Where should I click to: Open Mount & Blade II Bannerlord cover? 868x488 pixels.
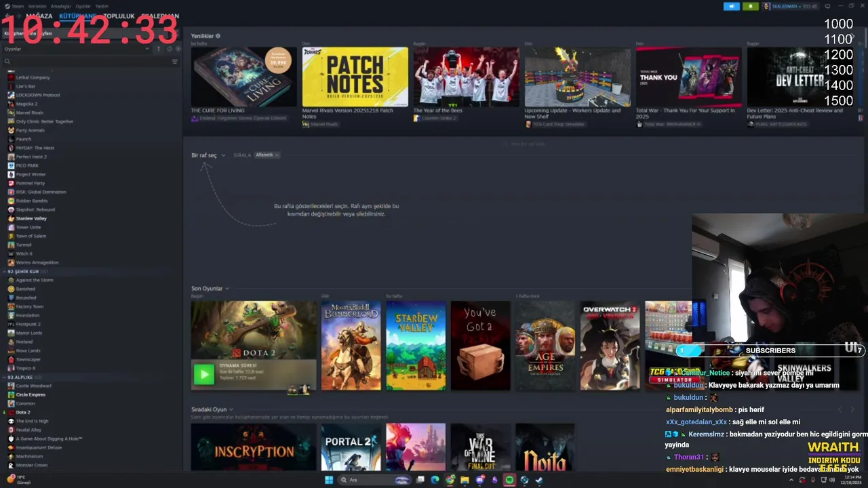click(351, 346)
